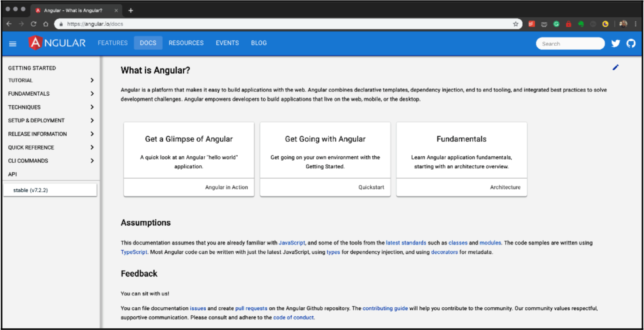Viewport: 644px width, 330px height.
Task: Expand the QUICK REFERENCE section
Action: coord(50,147)
